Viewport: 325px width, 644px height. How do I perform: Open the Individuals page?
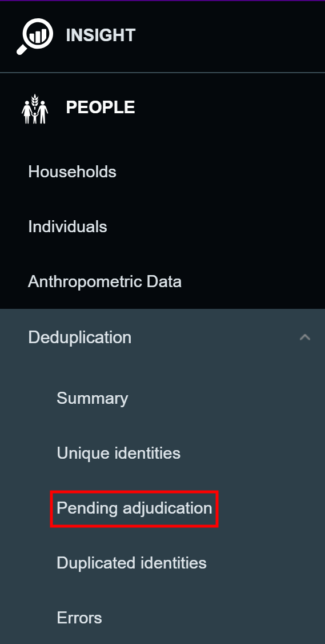[x=68, y=226]
